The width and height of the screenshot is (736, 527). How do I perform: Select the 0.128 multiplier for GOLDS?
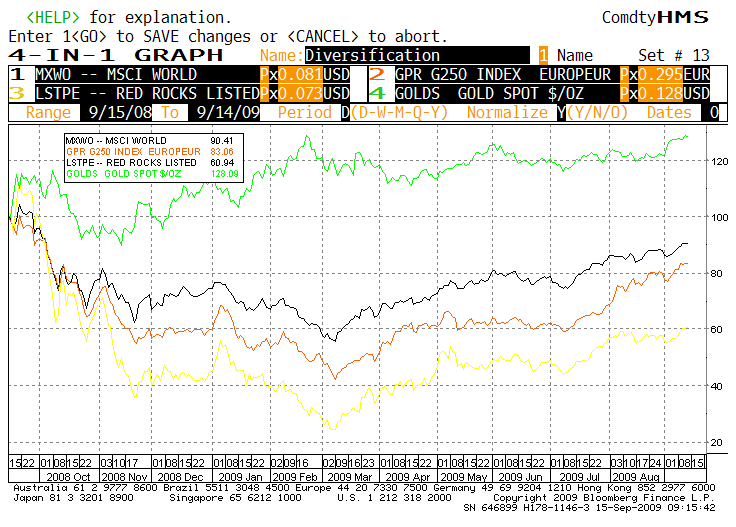(660, 93)
